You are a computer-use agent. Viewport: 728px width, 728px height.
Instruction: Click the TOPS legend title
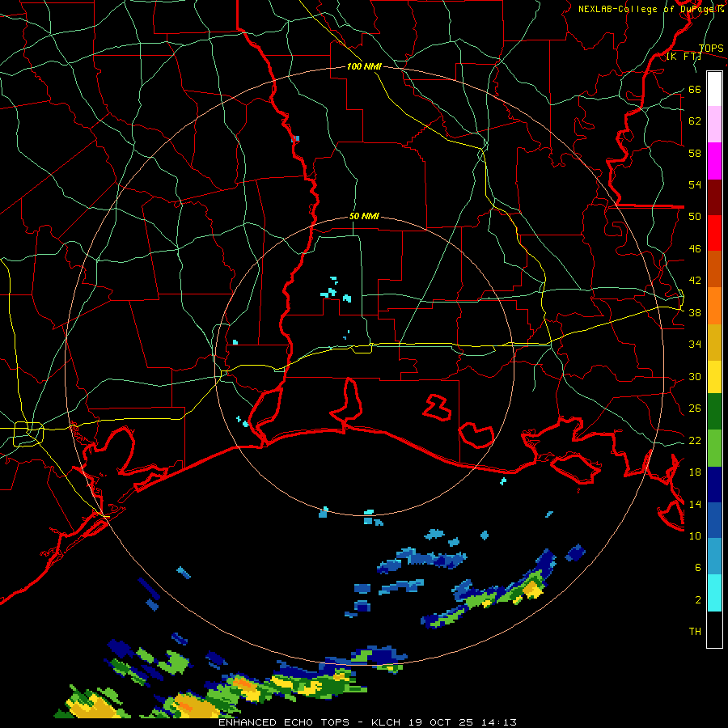(x=711, y=49)
